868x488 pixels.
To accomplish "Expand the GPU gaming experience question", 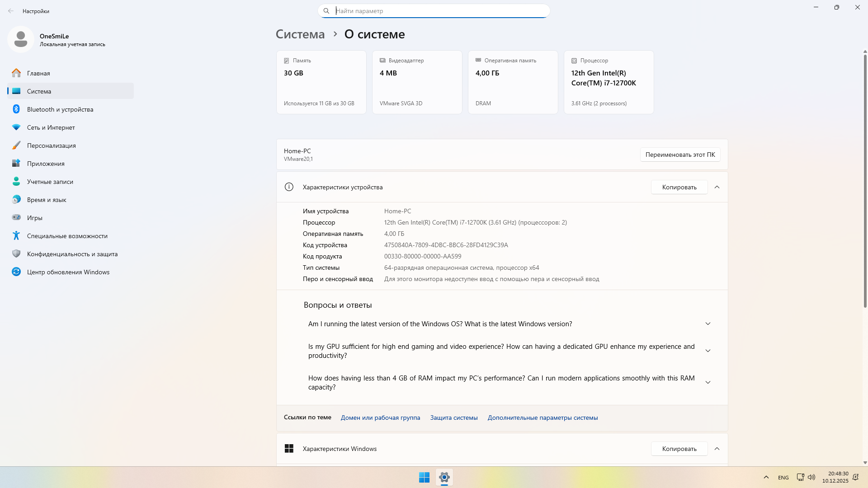I will 708,351.
